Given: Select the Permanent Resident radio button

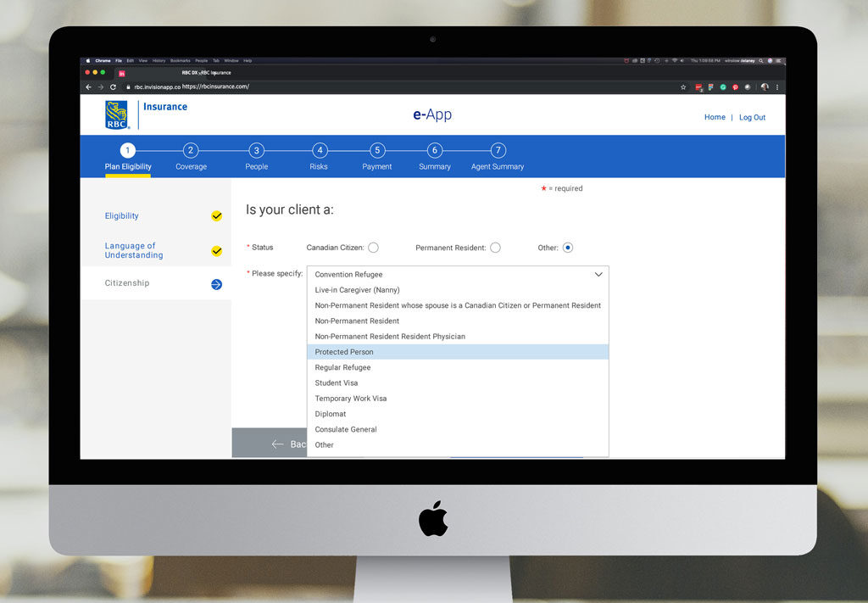Looking at the screenshot, I should coord(495,248).
